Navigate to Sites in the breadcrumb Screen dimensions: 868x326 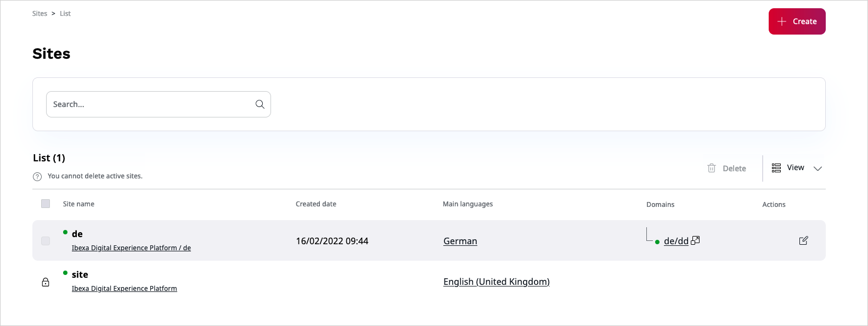[x=40, y=14]
